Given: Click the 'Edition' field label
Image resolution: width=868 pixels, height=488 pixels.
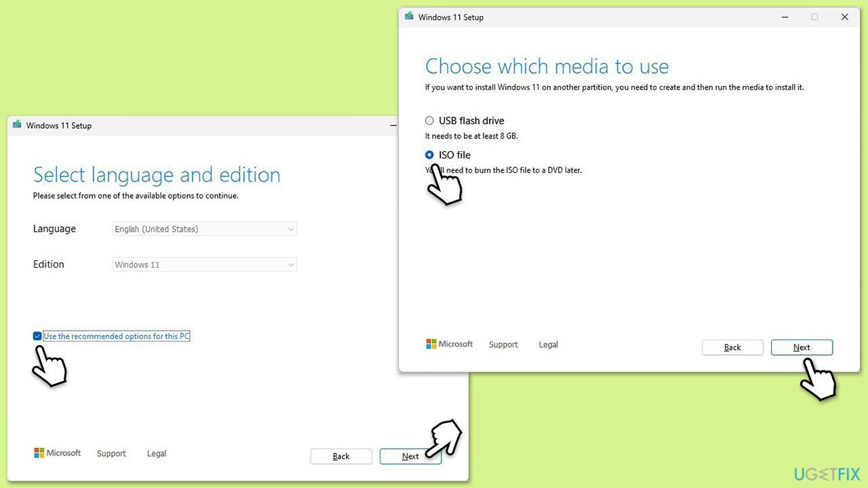Looking at the screenshot, I should tap(49, 264).
